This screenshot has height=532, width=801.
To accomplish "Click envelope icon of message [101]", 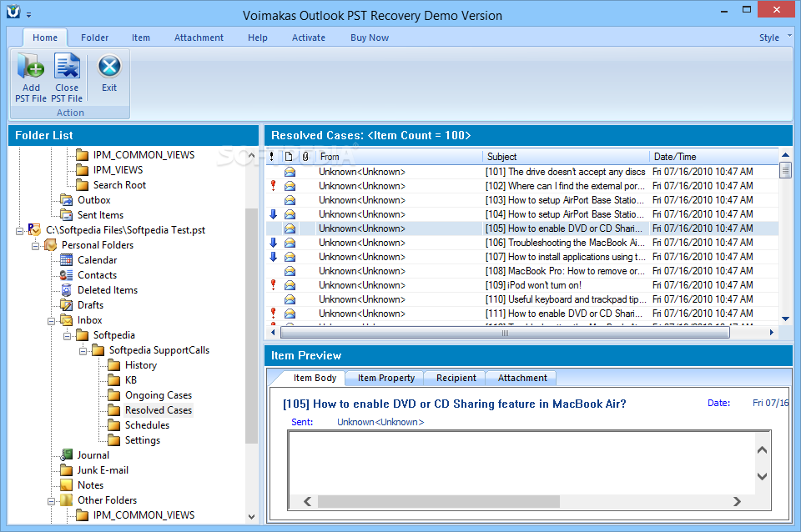I will [x=290, y=172].
